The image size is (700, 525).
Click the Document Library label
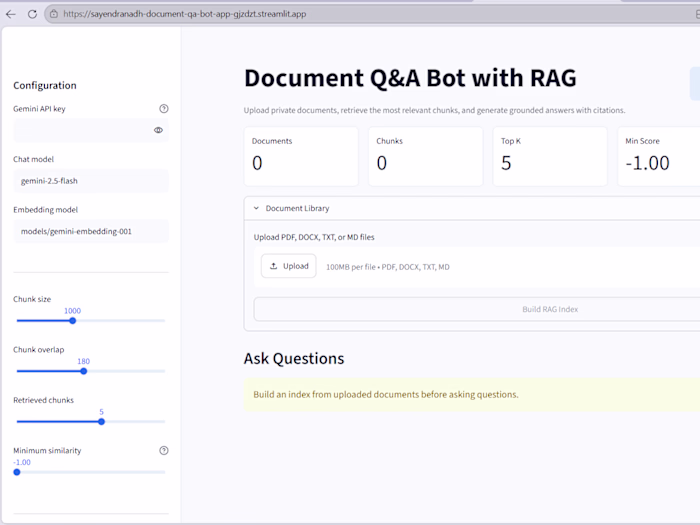pyautogui.click(x=297, y=208)
